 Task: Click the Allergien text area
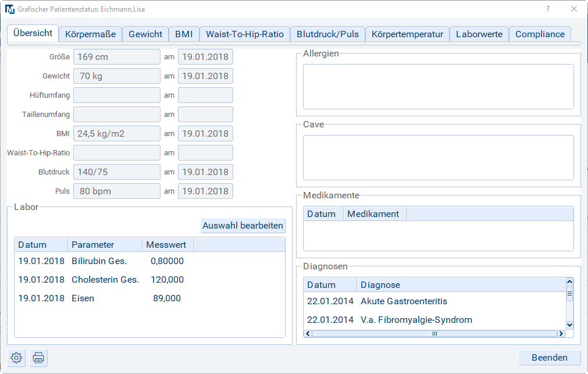pyautogui.click(x=438, y=87)
